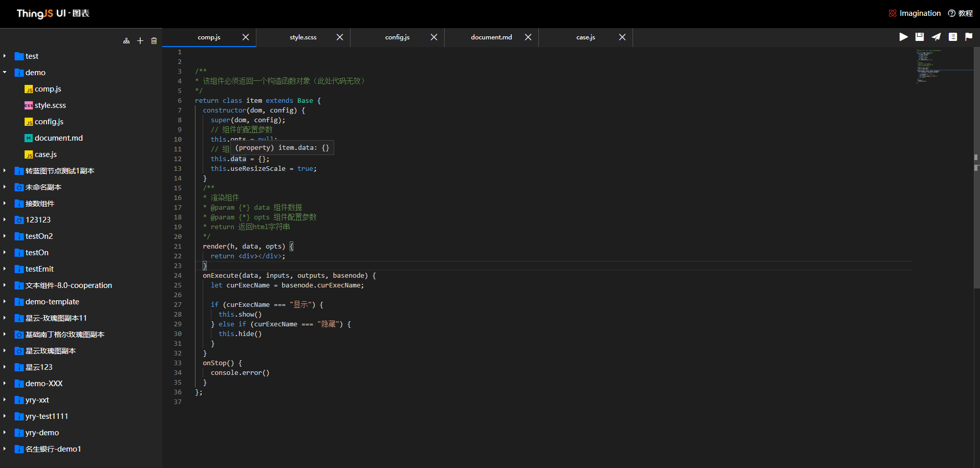Close the case.js tab
Screen dimensions: 980x468
tap(622, 37)
